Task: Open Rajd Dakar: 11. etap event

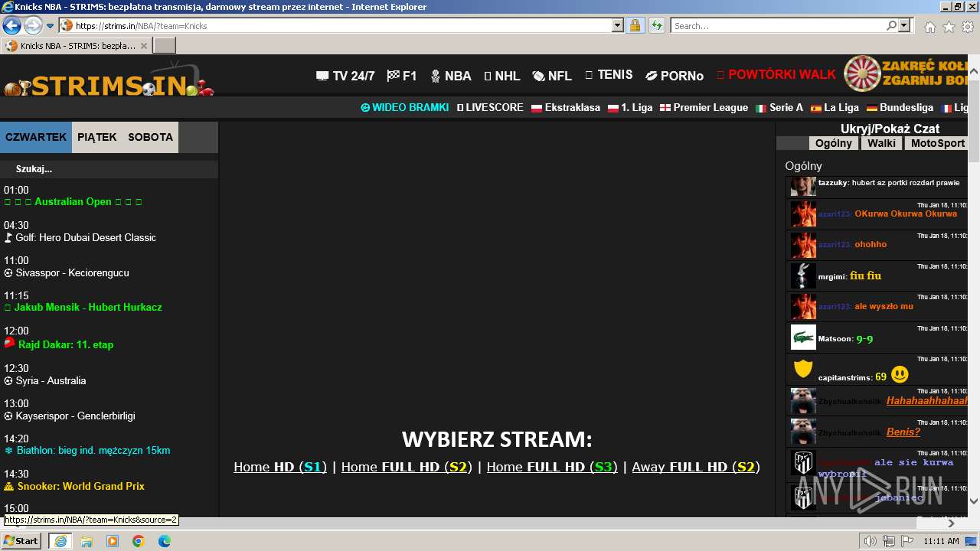Action: pos(59,344)
